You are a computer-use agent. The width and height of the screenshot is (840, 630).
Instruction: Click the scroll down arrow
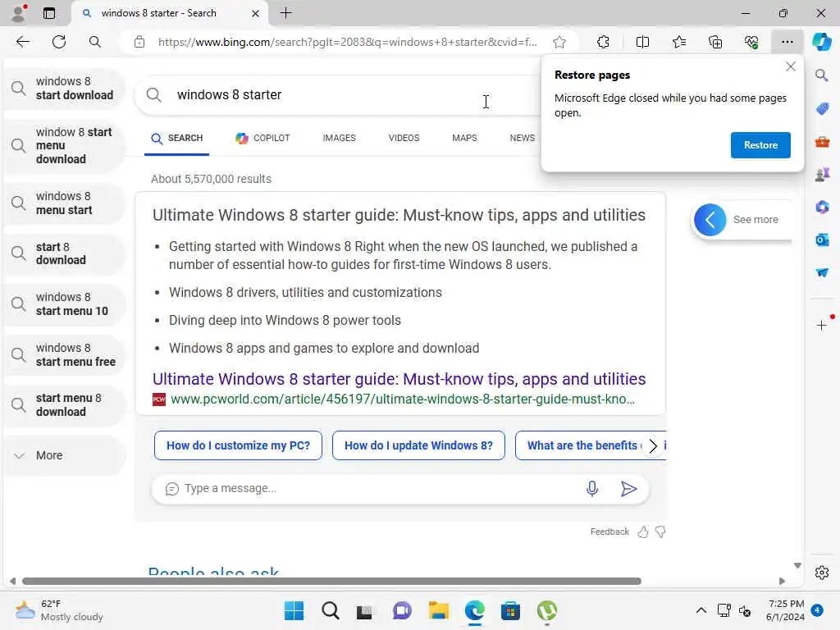(x=797, y=566)
